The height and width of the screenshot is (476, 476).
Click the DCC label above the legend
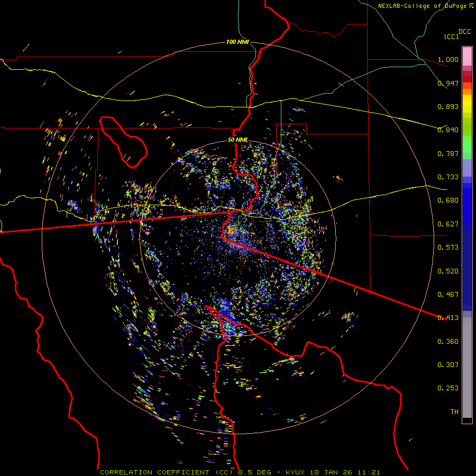click(465, 32)
